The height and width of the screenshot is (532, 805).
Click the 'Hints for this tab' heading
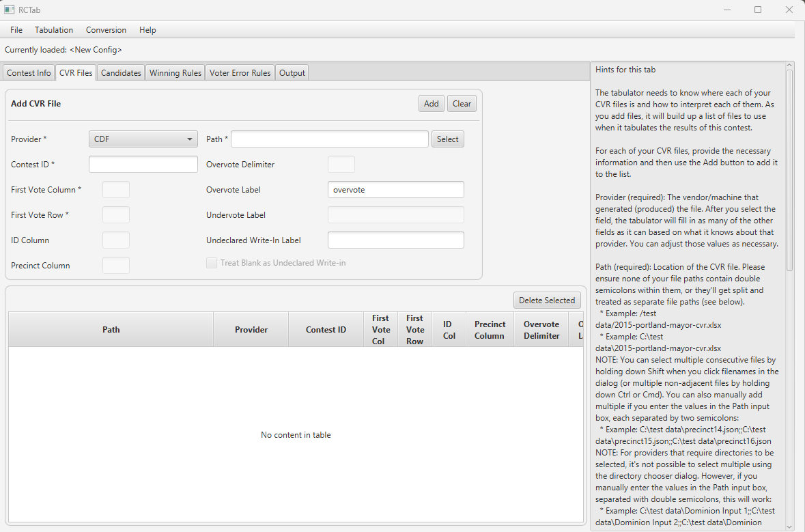(x=625, y=70)
